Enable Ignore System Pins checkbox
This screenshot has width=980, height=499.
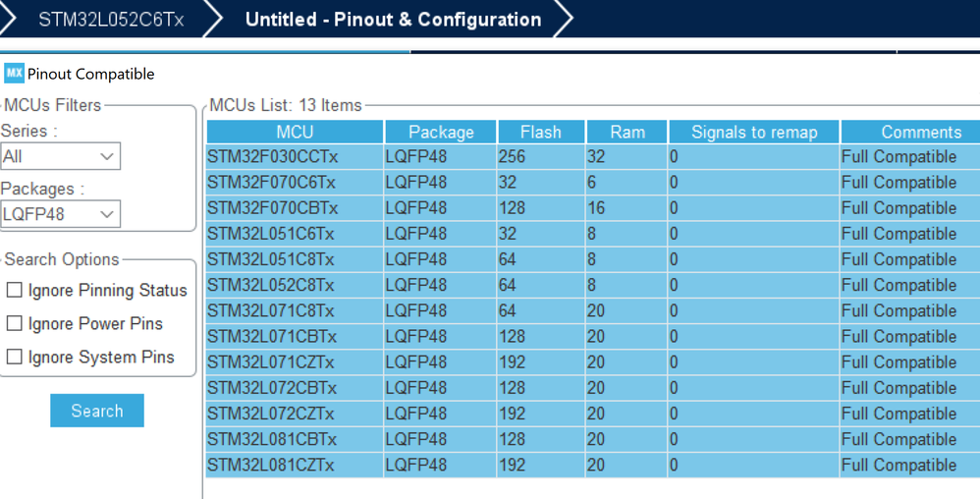[x=15, y=357]
